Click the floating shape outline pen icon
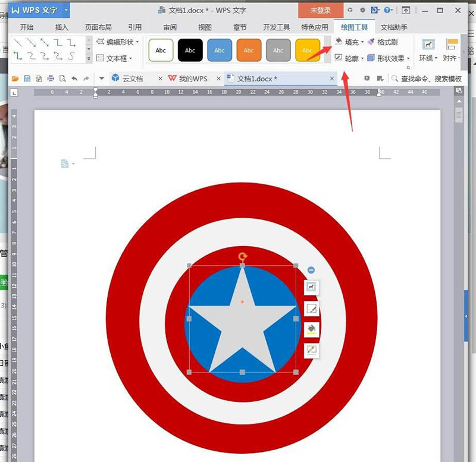Viewport: 476px width, 462px height. pos(312,309)
